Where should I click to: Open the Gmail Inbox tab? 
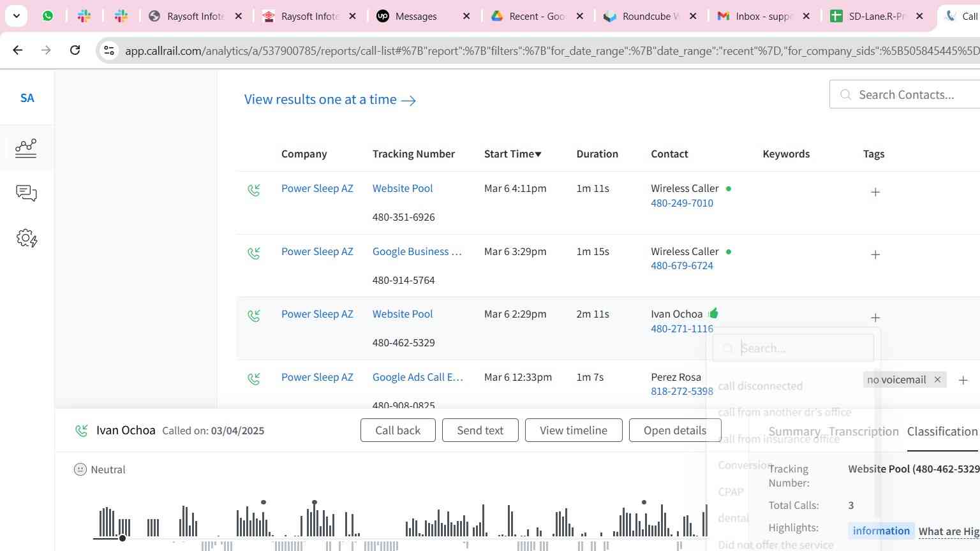[764, 16]
